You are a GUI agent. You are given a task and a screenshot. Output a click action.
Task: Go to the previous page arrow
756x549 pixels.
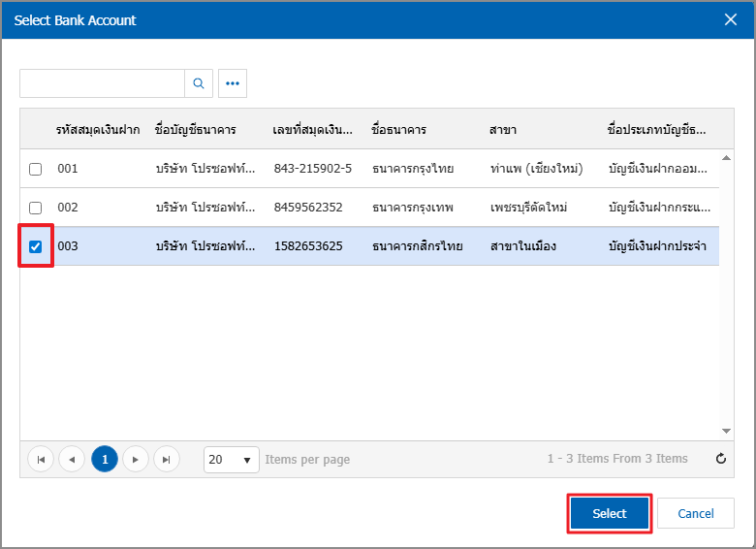(72, 459)
